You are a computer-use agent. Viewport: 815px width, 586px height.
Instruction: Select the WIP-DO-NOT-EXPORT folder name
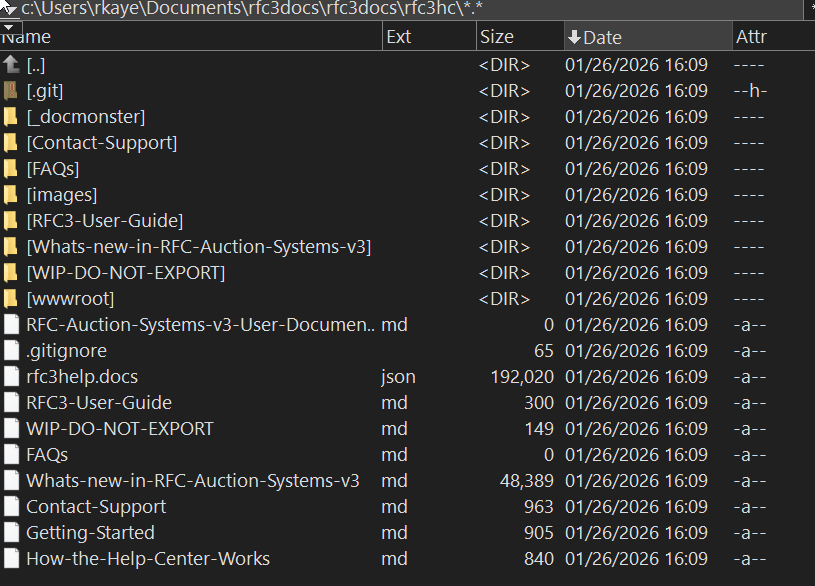(126, 273)
